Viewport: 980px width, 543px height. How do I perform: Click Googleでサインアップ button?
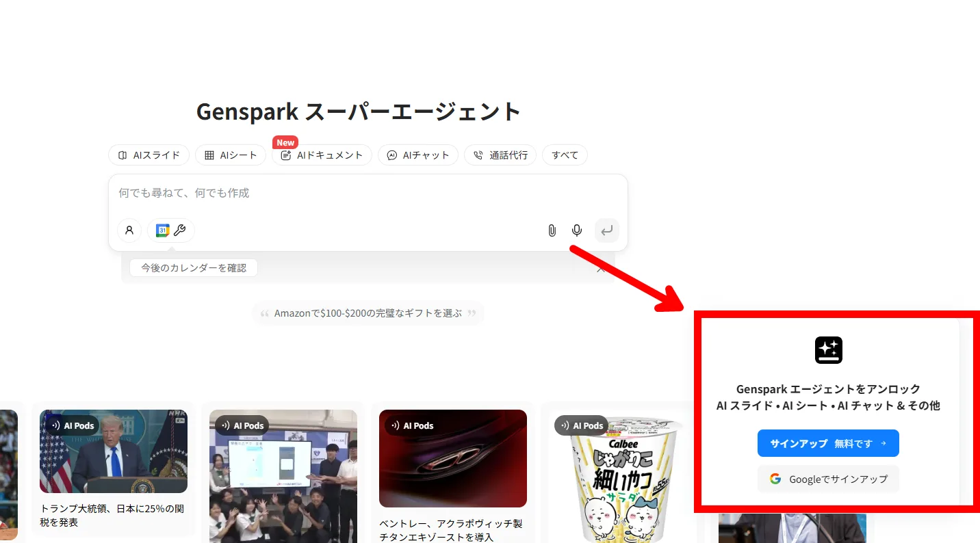click(x=828, y=479)
